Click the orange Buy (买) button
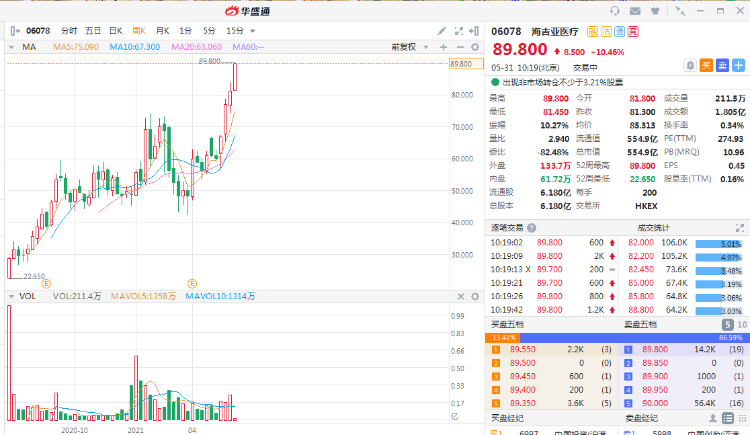 tap(706, 66)
